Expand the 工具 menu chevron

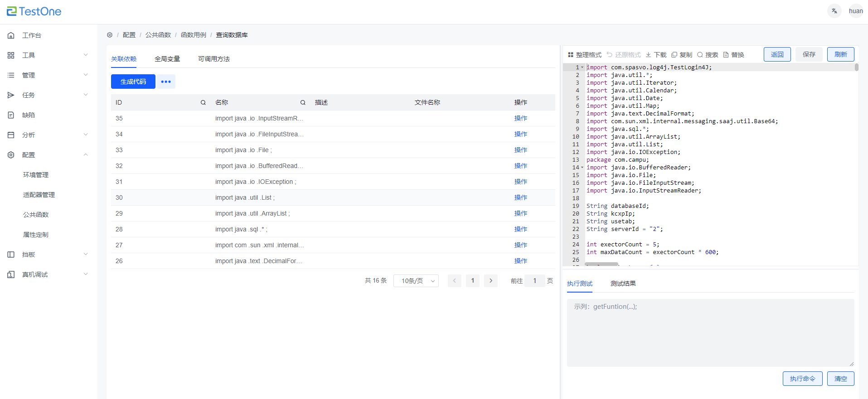(86, 55)
